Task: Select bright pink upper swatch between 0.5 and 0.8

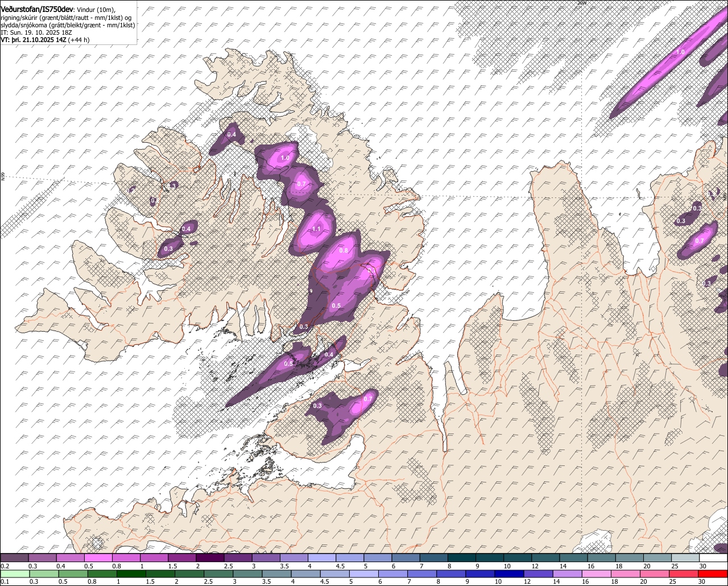Action: point(98,558)
